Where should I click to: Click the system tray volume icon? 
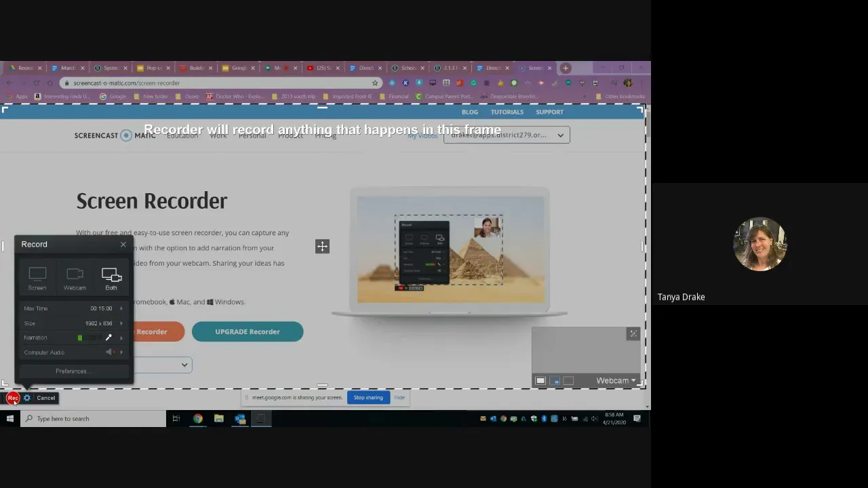[x=595, y=419]
